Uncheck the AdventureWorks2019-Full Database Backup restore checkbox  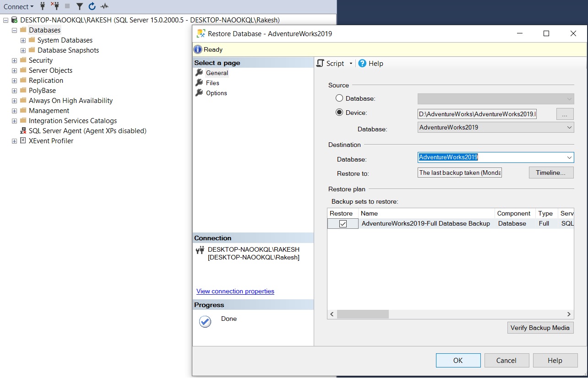click(x=342, y=223)
